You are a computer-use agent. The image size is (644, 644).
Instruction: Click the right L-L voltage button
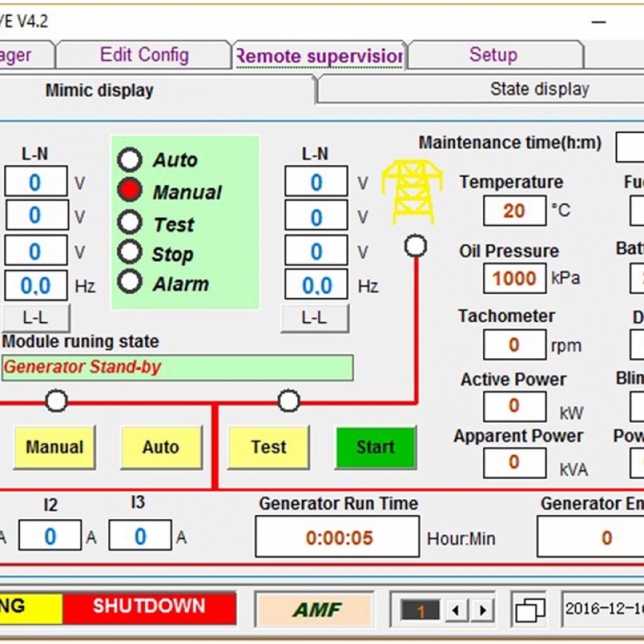(315, 318)
